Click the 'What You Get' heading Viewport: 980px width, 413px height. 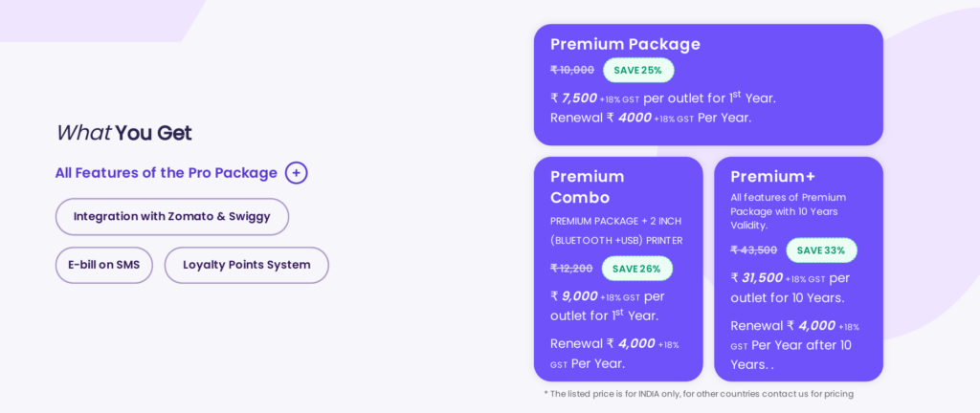click(124, 133)
